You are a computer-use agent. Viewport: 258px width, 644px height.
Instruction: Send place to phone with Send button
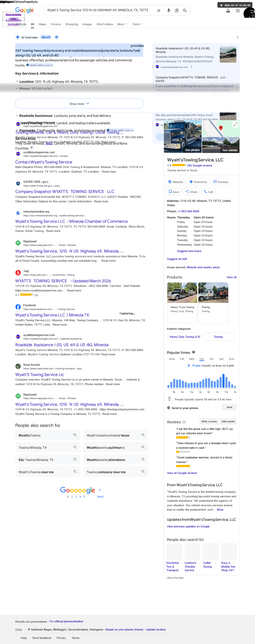pyautogui.click(x=229, y=407)
